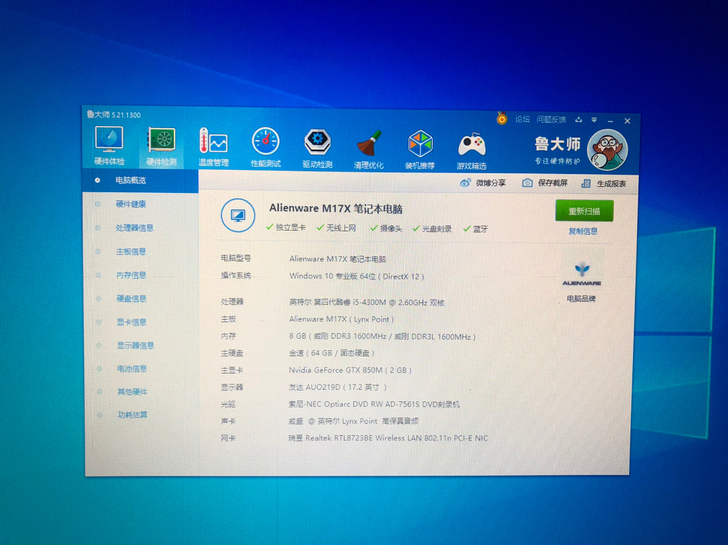The height and width of the screenshot is (545, 728).
Task: Click the round computer monitor icon
Action: pos(238,215)
